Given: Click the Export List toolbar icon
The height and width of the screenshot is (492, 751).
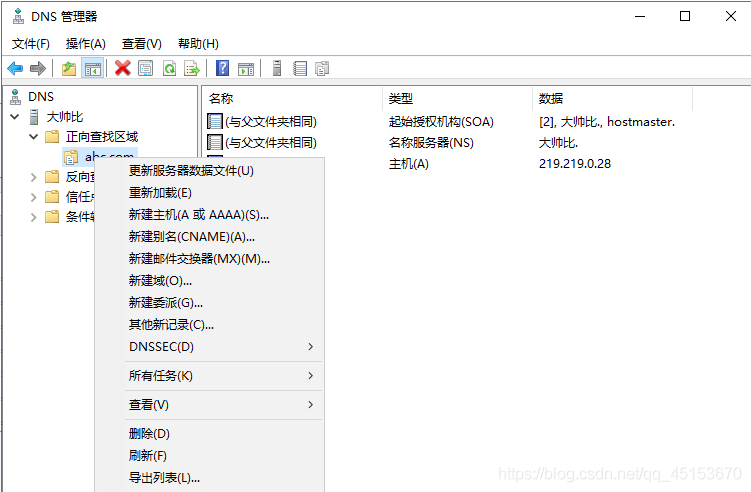Looking at the screenshot, I should click(192, 68).
